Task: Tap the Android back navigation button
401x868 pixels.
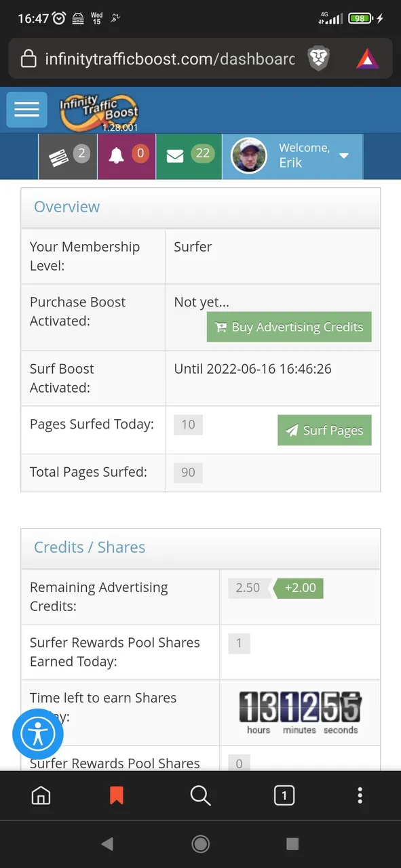Action: [107, 844]
